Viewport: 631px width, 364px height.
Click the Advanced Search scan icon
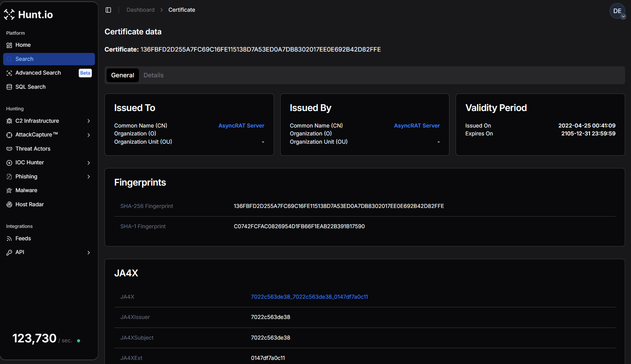[9, 73]
